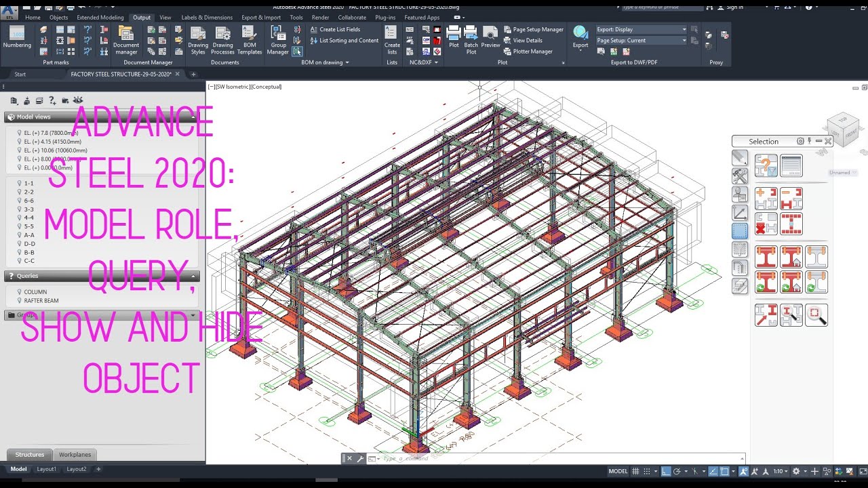
Task: Open BOM Templates
Action: point(250,41)
